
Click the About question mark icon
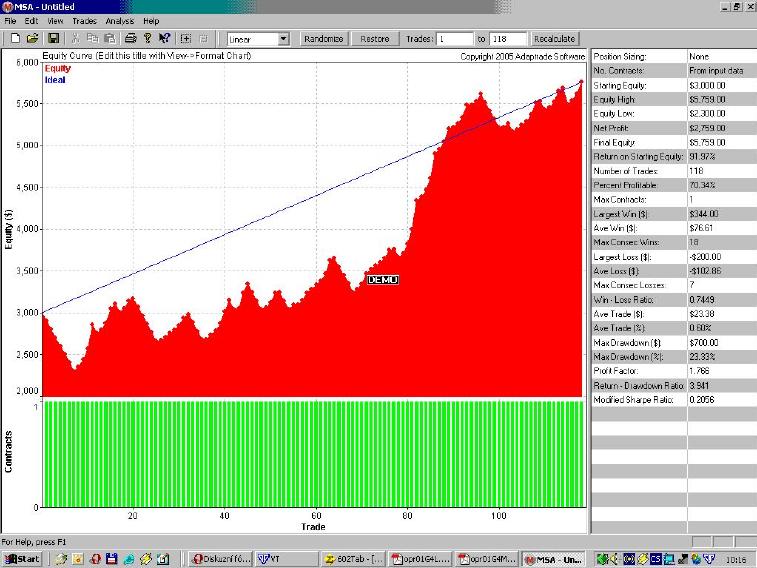point(147,39)
